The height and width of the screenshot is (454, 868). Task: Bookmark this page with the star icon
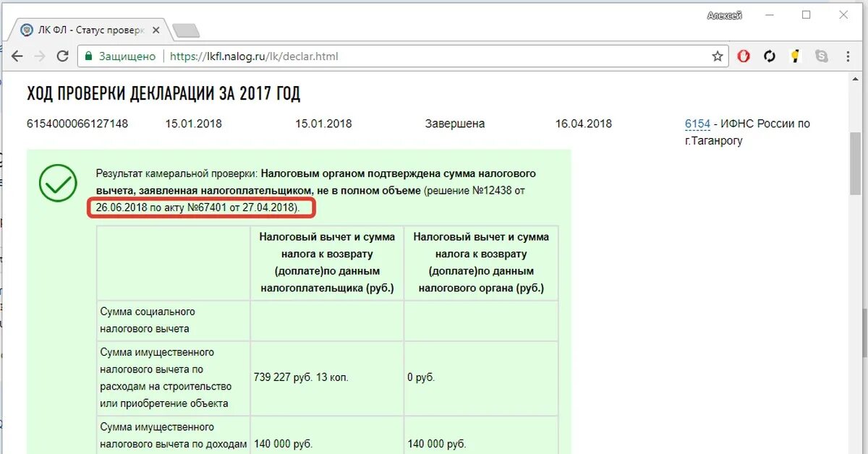[x=717, y=56]
